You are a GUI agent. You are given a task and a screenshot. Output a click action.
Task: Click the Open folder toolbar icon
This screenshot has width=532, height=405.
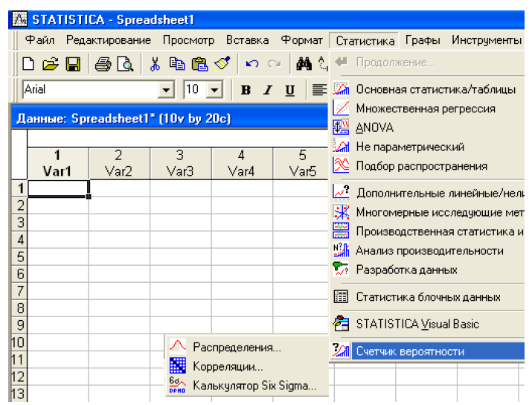(51, 63)
